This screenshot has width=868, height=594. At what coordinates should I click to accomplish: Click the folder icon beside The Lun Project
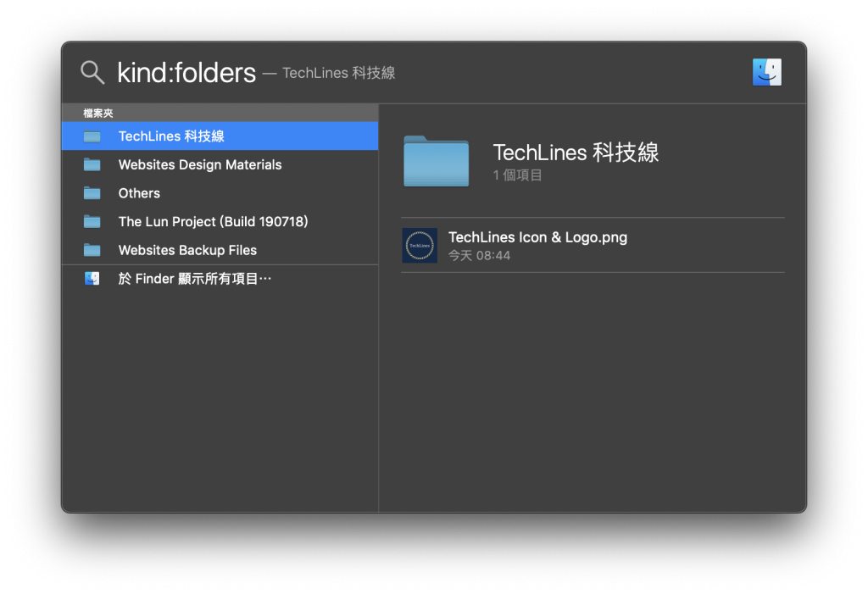[92, 221]
